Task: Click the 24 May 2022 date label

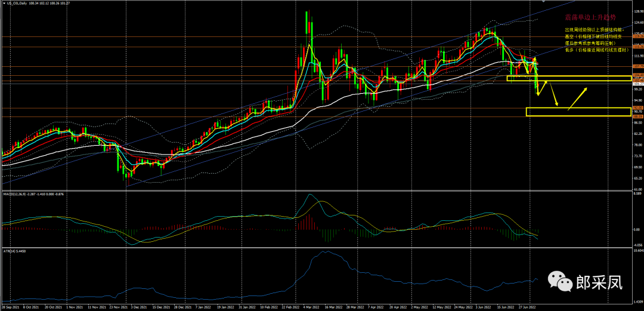Action: pyautogui.click(x=463, y=306)
